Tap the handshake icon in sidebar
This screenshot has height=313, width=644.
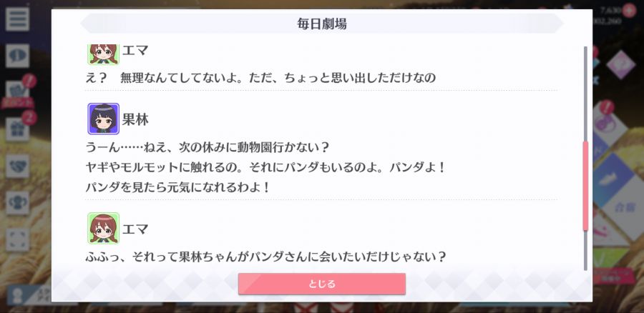coord(17,166)
